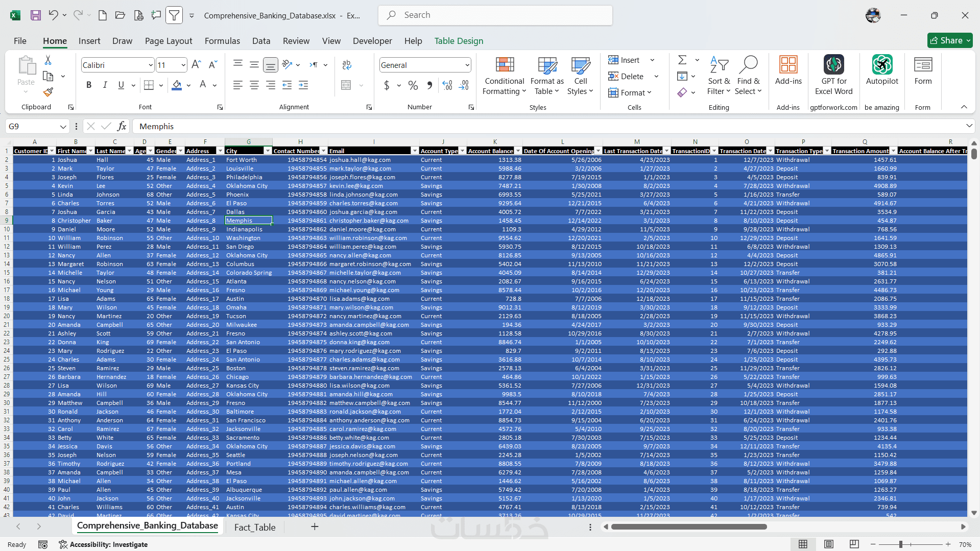Expand the formula bar
Image resolution: width=980 pixels, height=551 pixels.
click(969, 126)
